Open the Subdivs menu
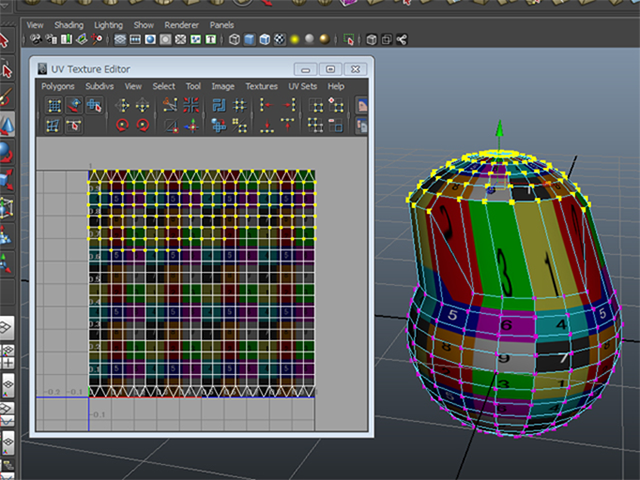 (x=99, y=87)
